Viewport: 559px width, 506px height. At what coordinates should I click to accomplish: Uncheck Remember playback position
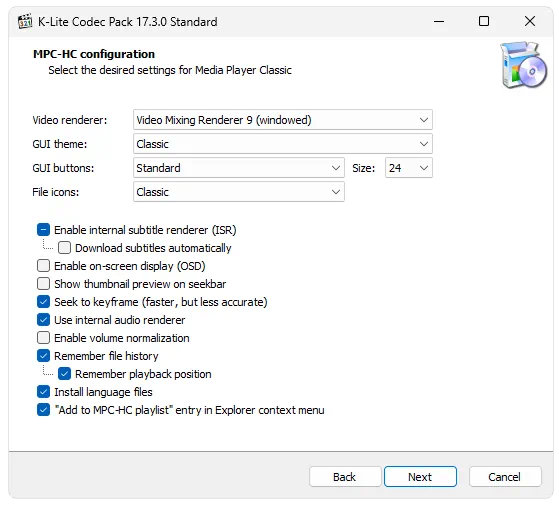(x=64, y=374)
